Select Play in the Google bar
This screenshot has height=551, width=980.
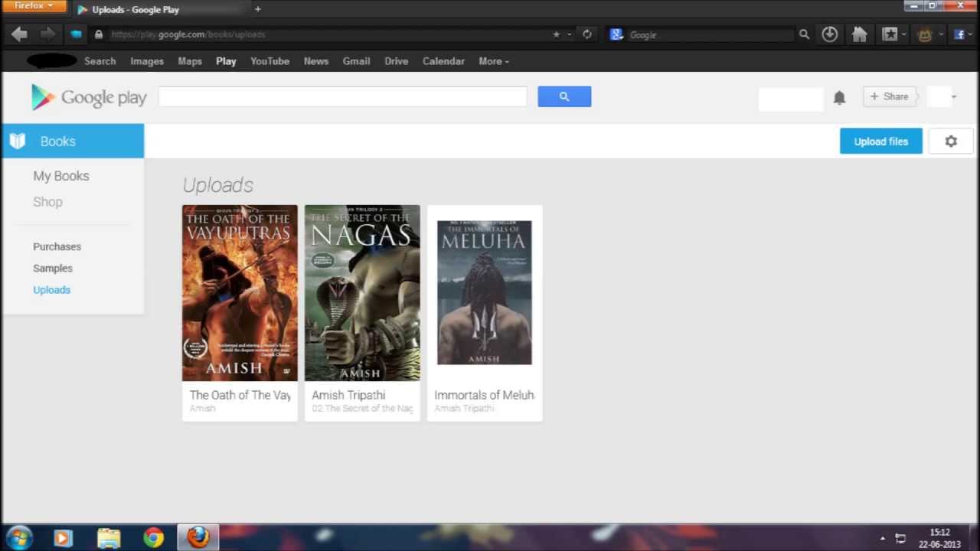click(226, 61)
